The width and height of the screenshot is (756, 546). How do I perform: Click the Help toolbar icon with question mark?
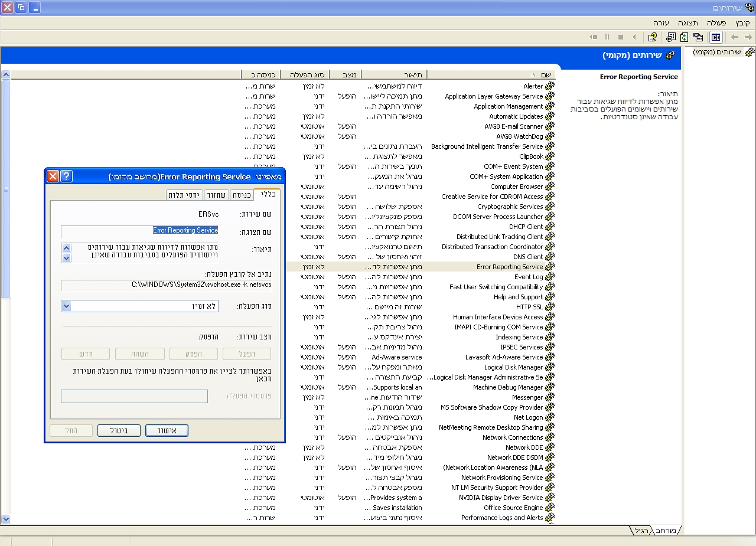pyautogui.click(x=652, y=37)
